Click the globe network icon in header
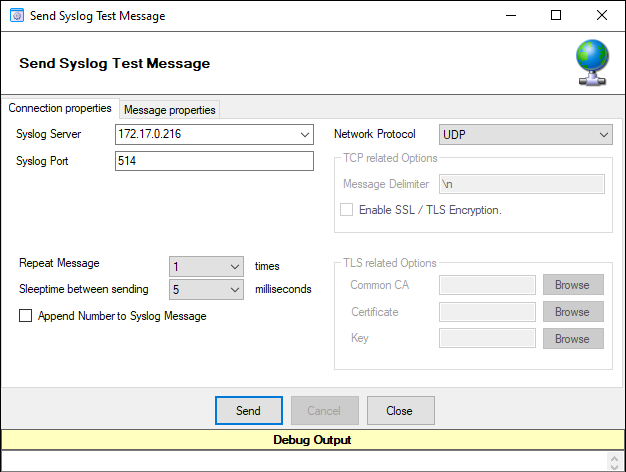 point(592,64)
